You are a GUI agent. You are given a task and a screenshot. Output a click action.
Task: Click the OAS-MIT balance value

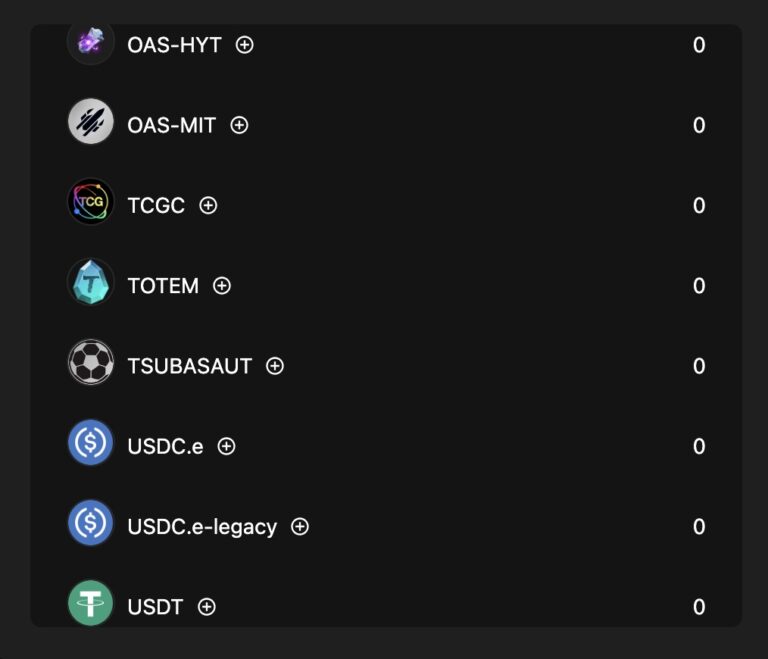(699, 125)
